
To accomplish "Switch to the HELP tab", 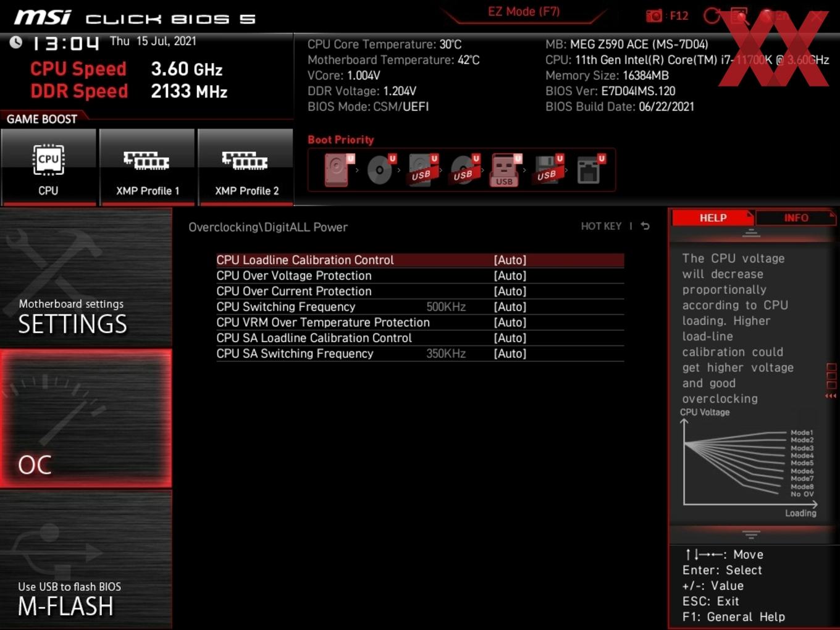I will coord(713,217).
